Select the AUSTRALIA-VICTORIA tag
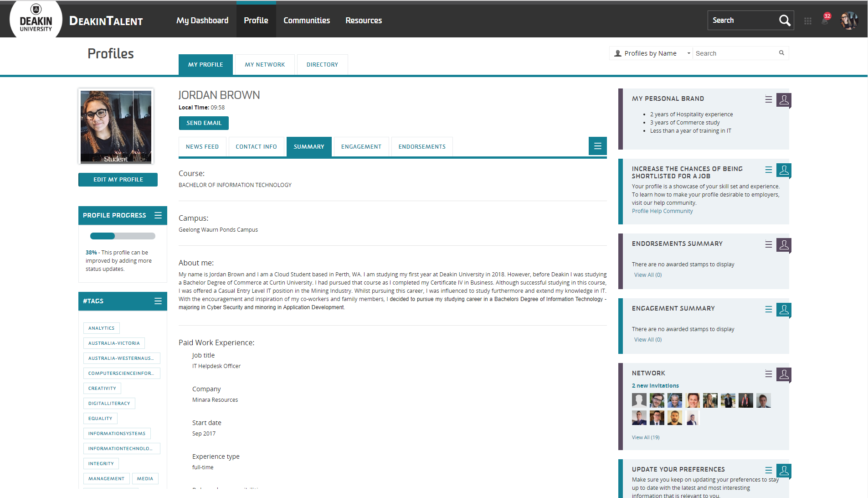Image resolution: width=868 pixels, height=498 pixels. 114,343
